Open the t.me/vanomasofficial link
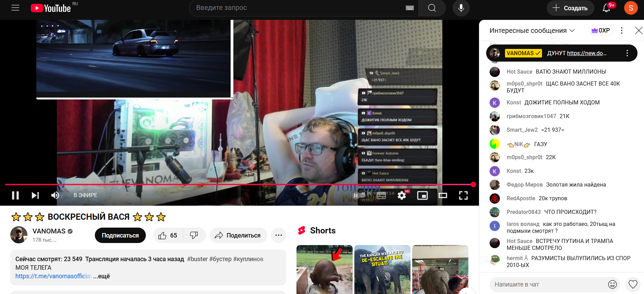This screenshot has width=644, height=294. [x=53, y=276]
